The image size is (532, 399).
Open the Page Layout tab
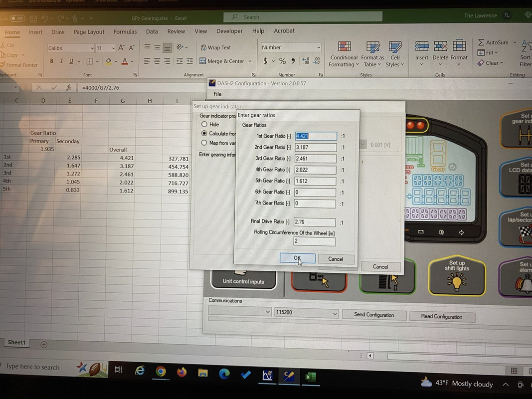point(89,32)
